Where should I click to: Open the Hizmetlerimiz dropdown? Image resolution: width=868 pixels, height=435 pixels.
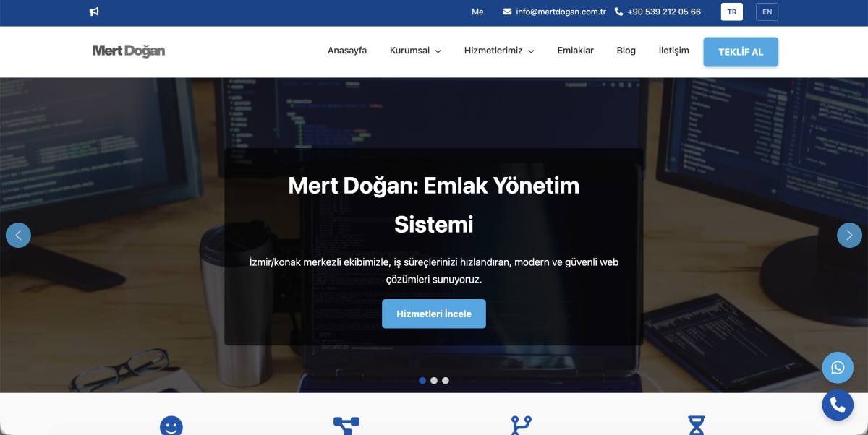pos(498,51)
